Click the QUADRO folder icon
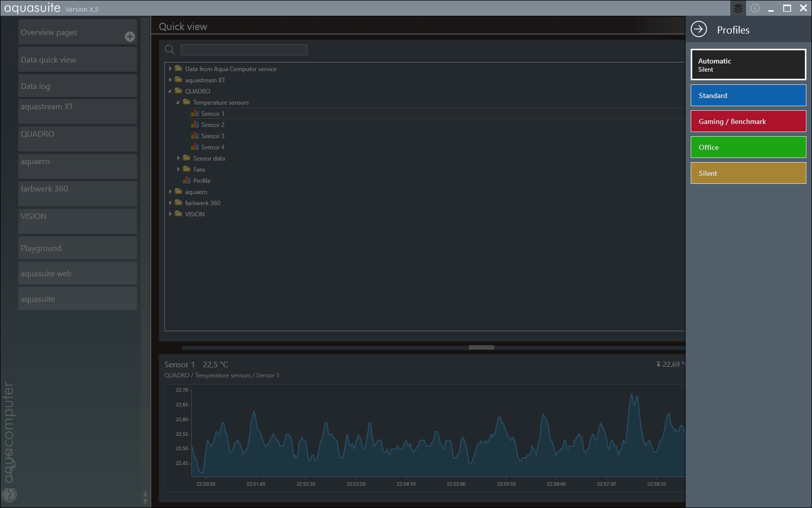The image size is (812, 508). pyautogui.click(x=179, y=91)
